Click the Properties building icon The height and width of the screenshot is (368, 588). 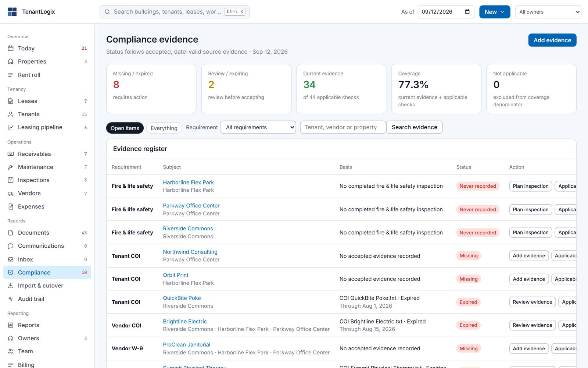pos(11,61)
